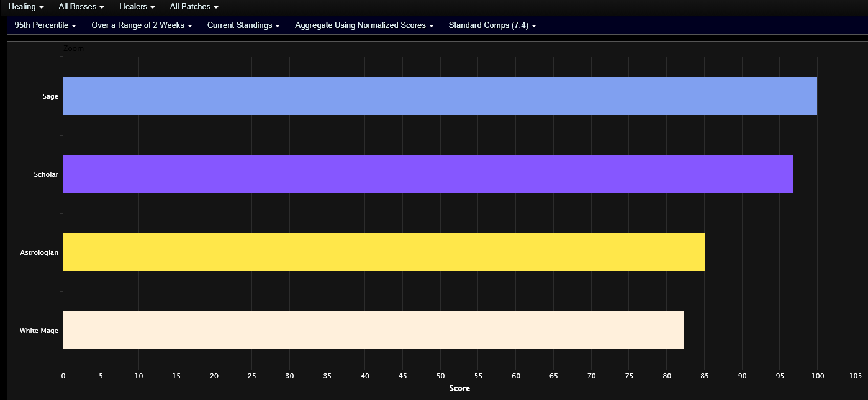The image size is (868, 400).
Task: Click the purple Scholar bar
Action: (x=428, y=174)
